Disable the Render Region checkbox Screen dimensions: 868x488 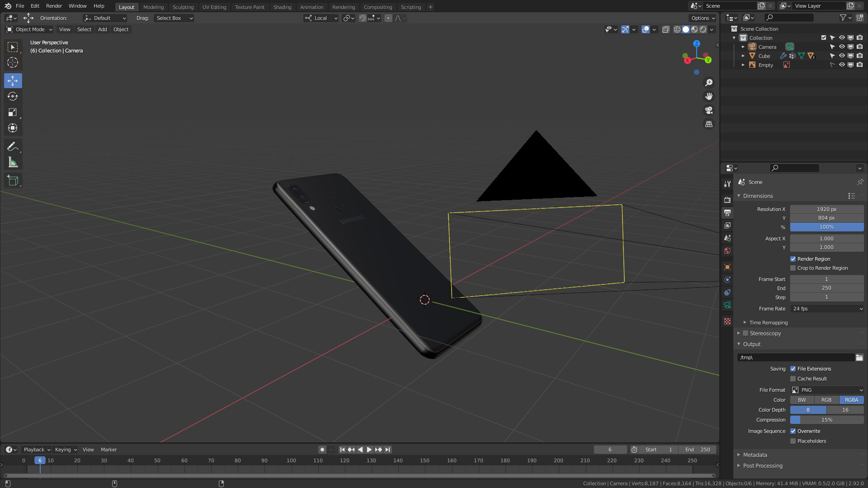(x=793, y=259)
